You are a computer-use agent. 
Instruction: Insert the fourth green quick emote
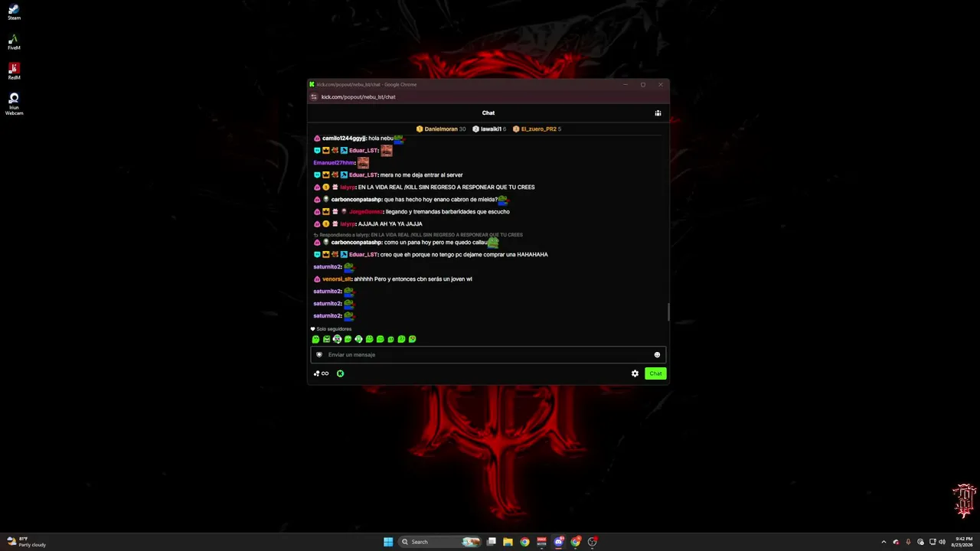coord(348,339)
